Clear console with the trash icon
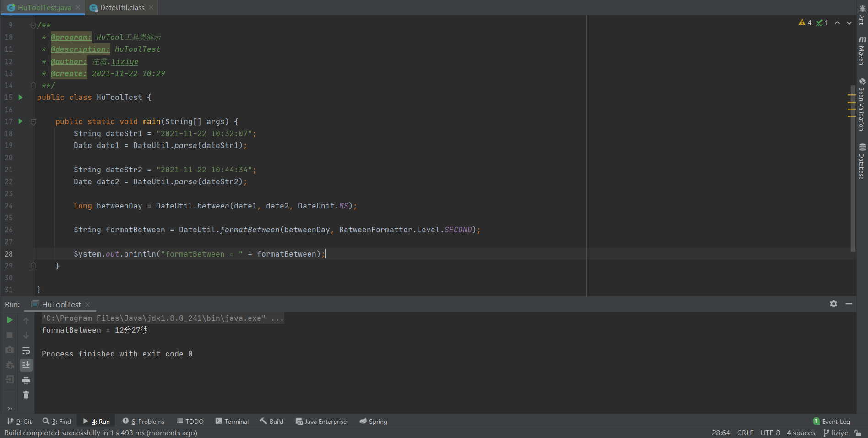 [x=26, y=394]
